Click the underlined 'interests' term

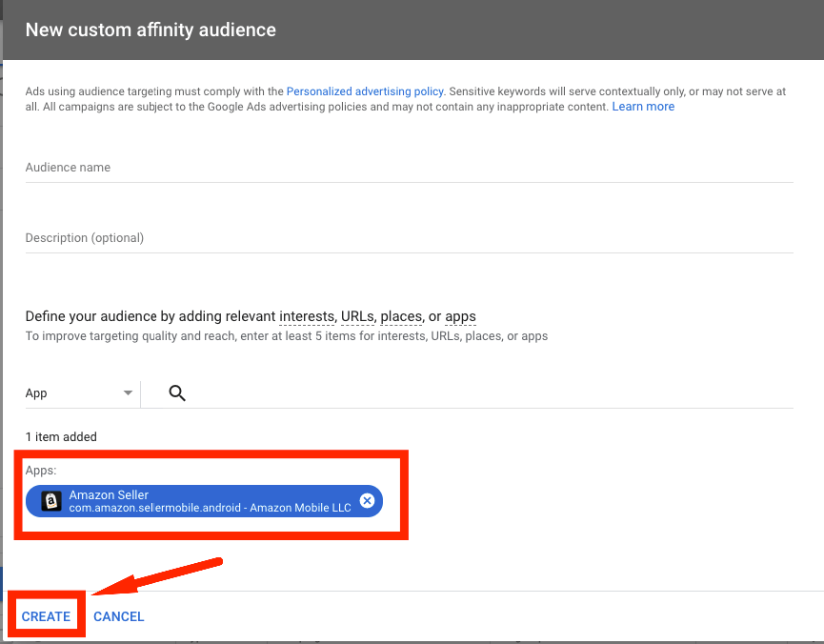point(307,316)
